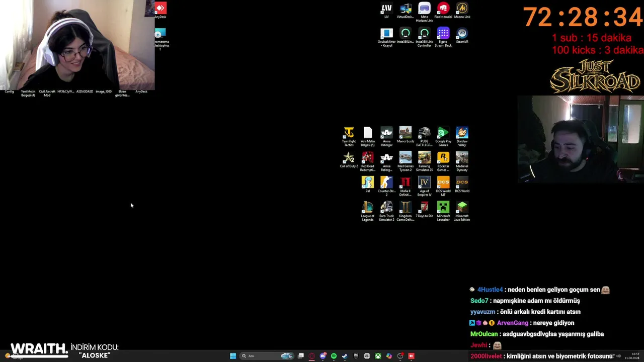Click chat username 4Hustle4
Screen dimensions: 644x362
490,290
